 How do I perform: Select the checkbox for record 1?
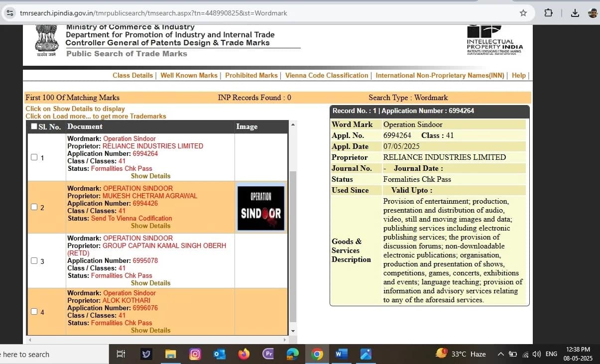[x=34, y=157]
